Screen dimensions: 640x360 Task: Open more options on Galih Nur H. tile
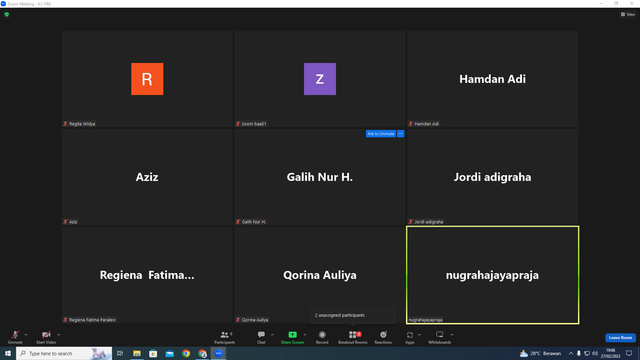click(400, 134)
